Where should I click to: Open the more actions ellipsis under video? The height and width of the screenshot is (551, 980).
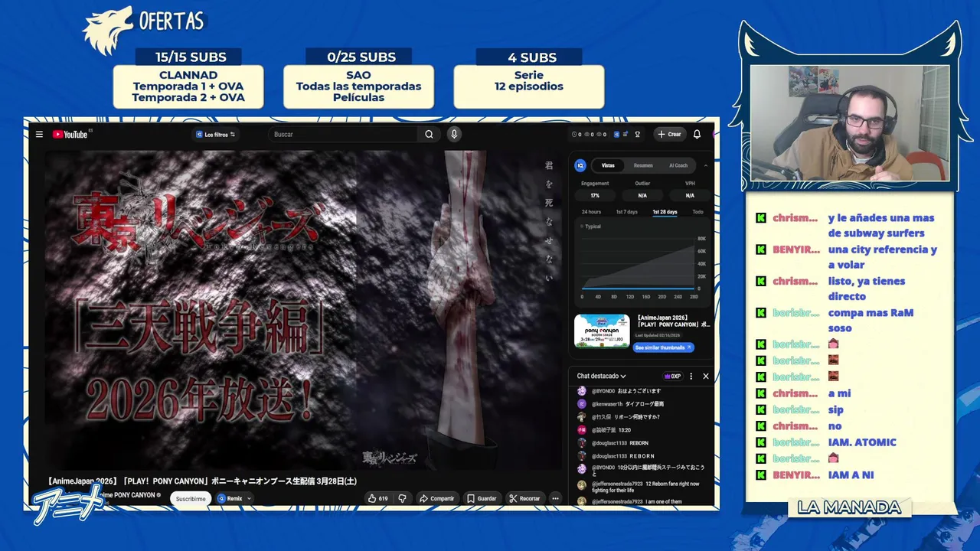pos(556,499)
